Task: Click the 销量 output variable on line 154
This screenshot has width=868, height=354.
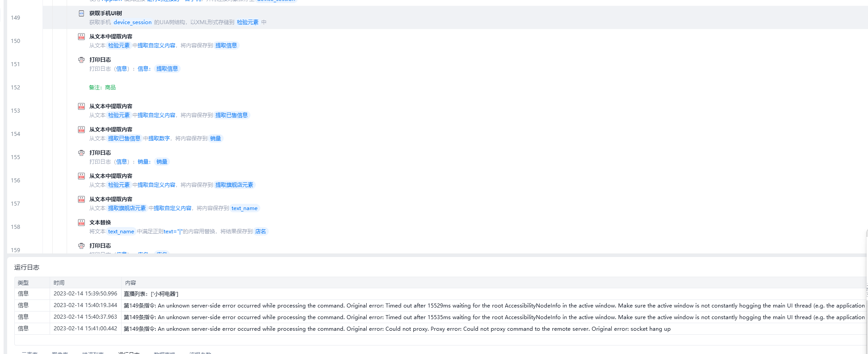Action: point(216,139)
